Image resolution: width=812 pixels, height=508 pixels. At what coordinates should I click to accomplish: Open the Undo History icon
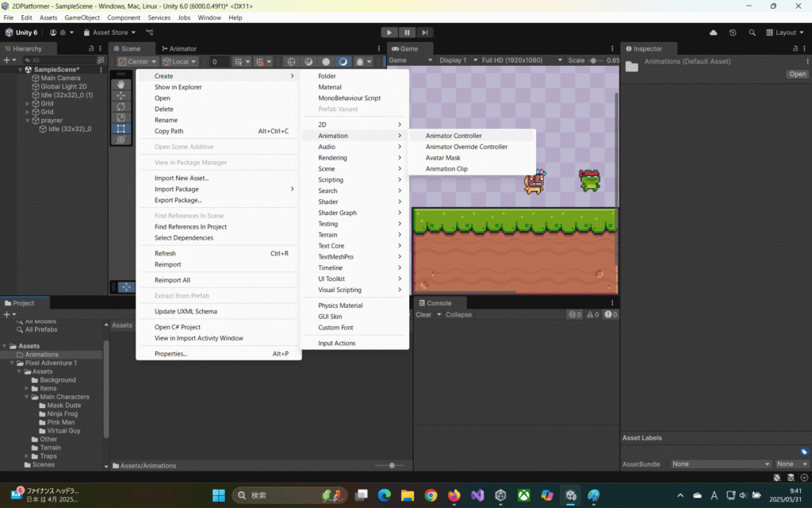733,32
